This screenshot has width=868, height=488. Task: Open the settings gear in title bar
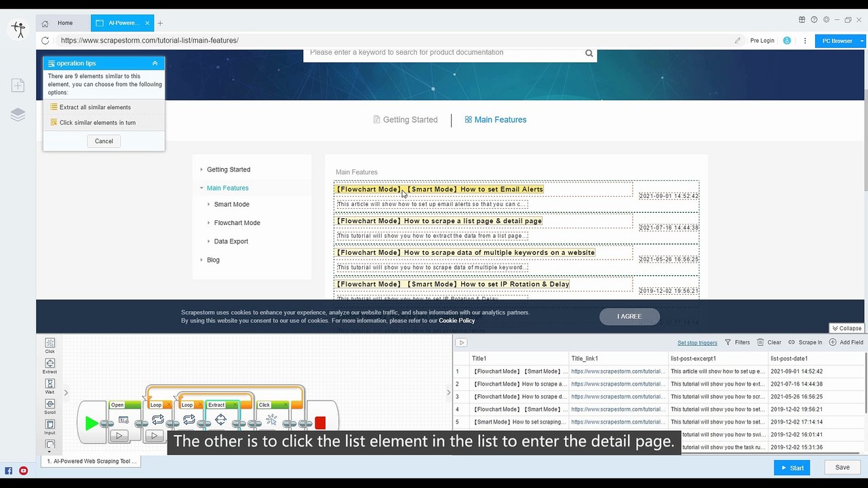(826, 20)
